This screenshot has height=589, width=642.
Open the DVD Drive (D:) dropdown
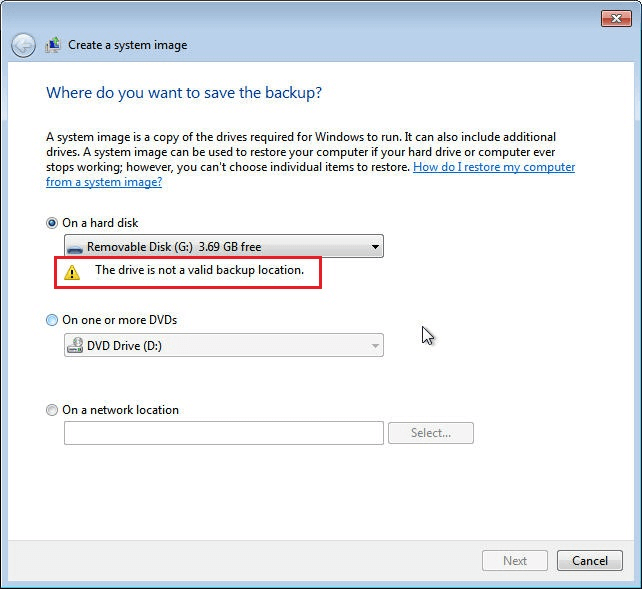tap(222, 346)
